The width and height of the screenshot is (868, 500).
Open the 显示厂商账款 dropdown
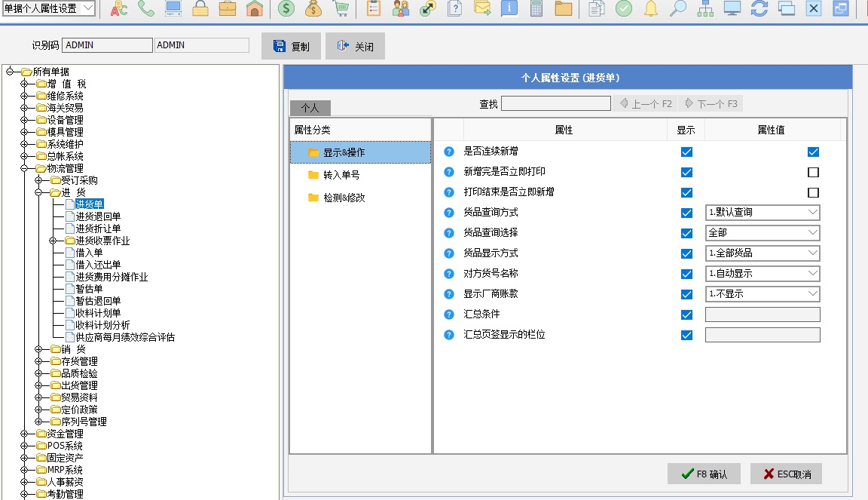click(x=763, y=294)
